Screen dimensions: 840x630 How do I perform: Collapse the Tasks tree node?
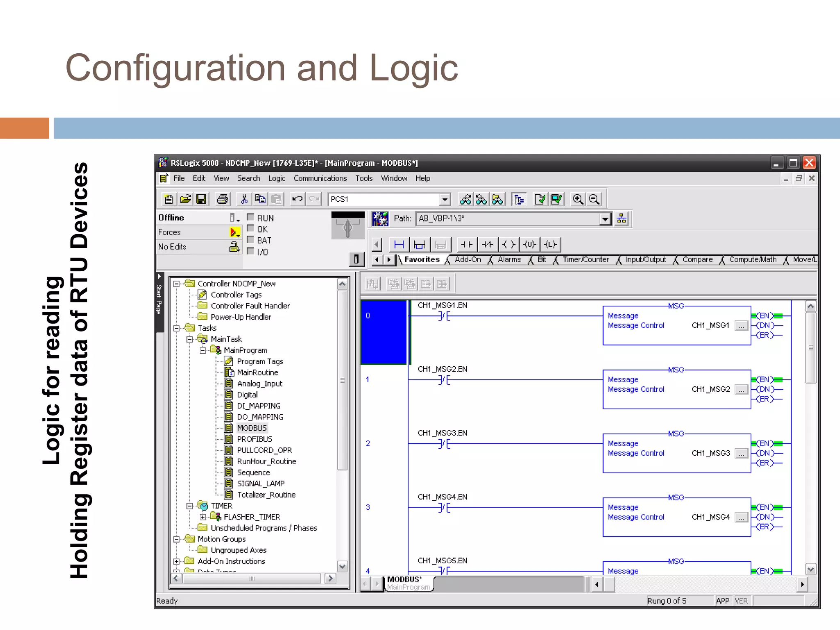[x=176, y=328]
